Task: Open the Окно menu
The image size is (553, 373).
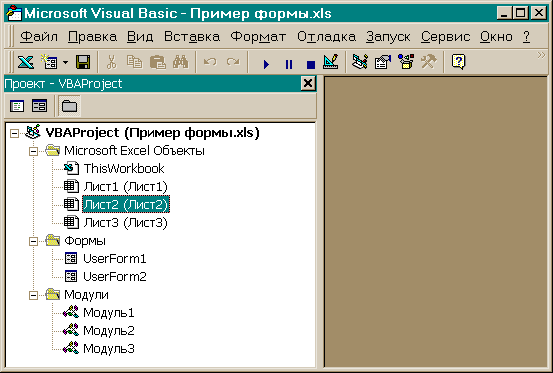Action: pyautogui.click(x=496, y=37)
